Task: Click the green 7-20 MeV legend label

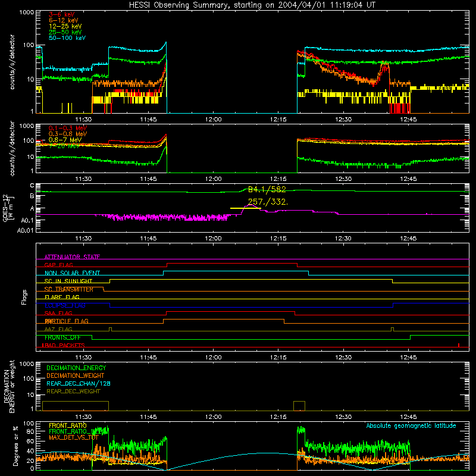Action: pos(64,146)
